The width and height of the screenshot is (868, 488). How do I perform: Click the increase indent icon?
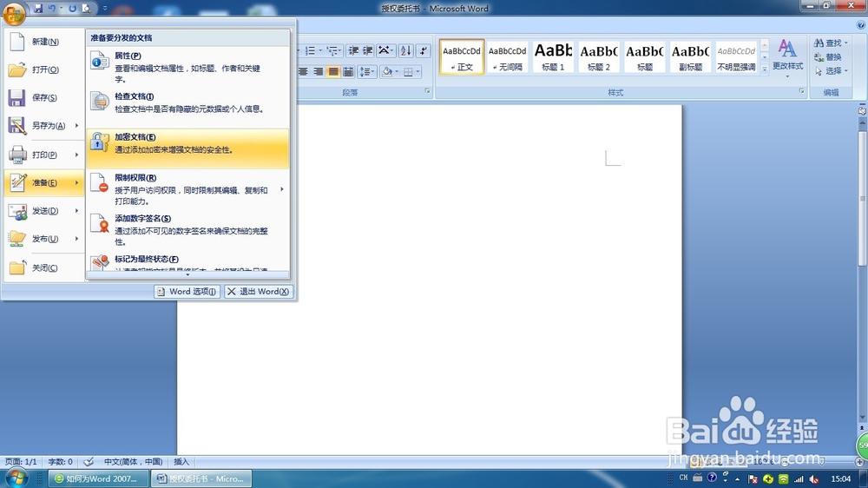[x=367, y=51]
